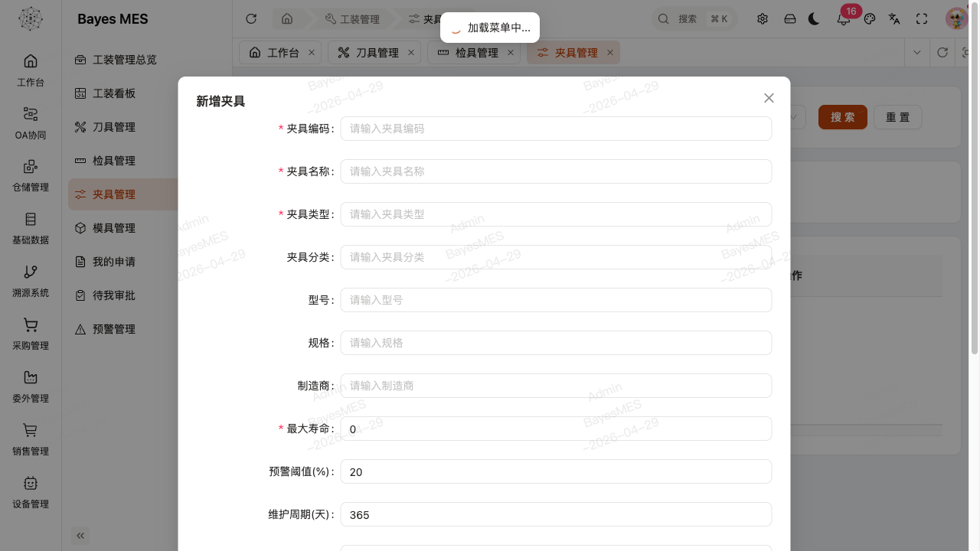Click the inbox tray icon in header
The image size is (980, 551).
click(790, 19)
